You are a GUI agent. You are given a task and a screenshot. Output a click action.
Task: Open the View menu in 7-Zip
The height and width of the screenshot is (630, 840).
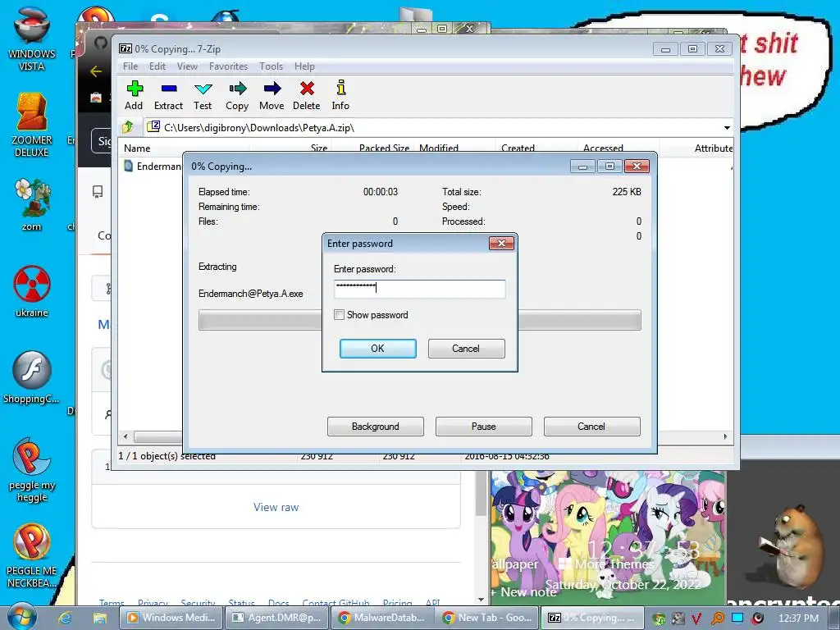pos(188,66)
